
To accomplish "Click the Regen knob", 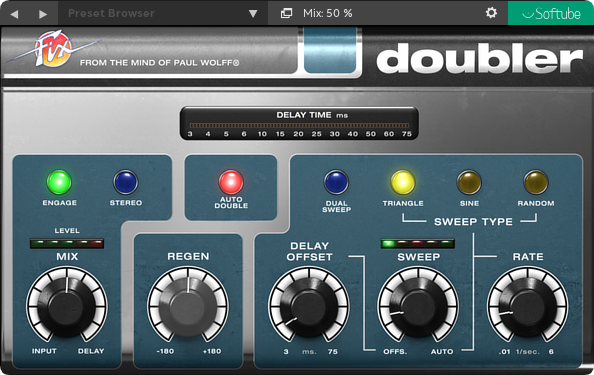I will point(188,306).
